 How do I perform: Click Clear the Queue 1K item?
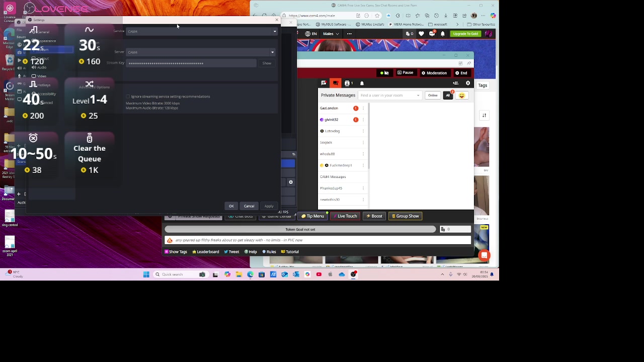(90, 154)
